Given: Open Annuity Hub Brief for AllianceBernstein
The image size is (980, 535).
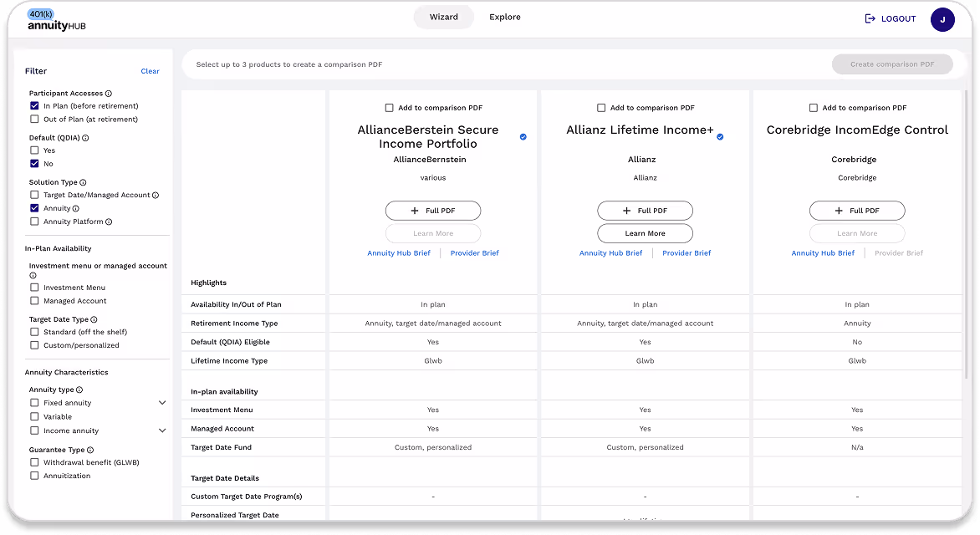Looking at the screenshot, I should point(399,253).
